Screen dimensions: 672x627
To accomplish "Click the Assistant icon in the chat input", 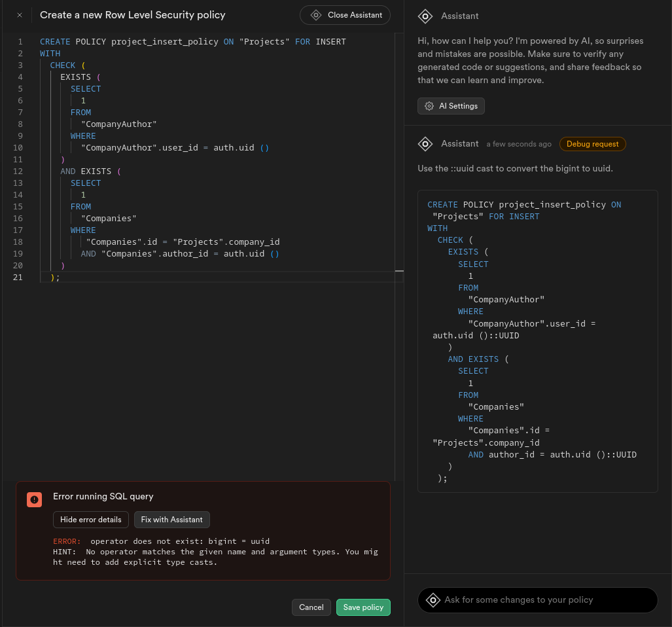I will click(433, 600).
